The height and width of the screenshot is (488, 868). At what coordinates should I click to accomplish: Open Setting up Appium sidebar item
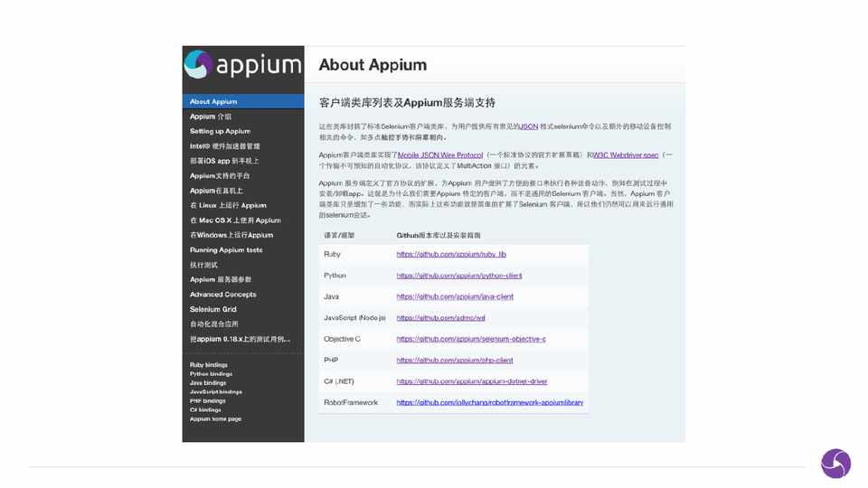pyautogui.click(x=220, y=131)
